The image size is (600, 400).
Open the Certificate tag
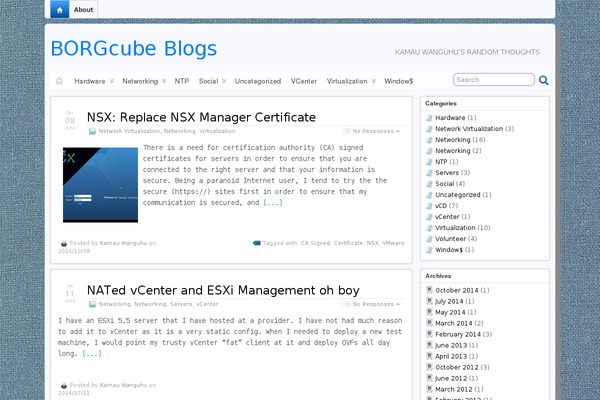tap(348, 243)
